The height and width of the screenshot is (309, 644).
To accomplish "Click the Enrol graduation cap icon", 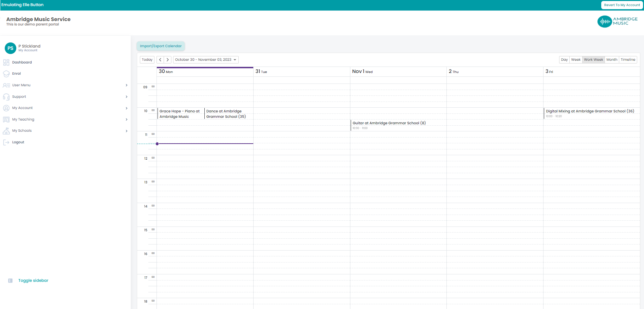I will [6, 74].
